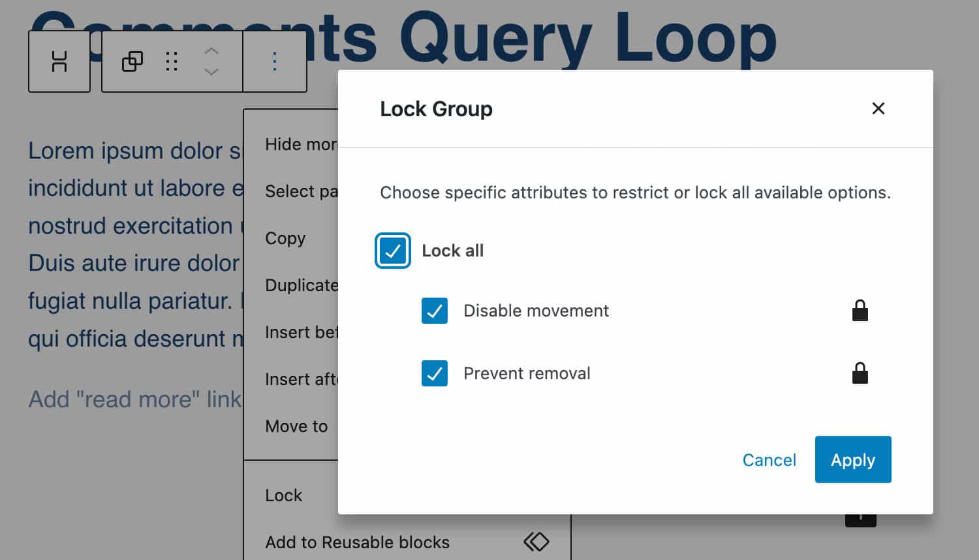Uncheck the Disable movement checkbox

(435, 311)
